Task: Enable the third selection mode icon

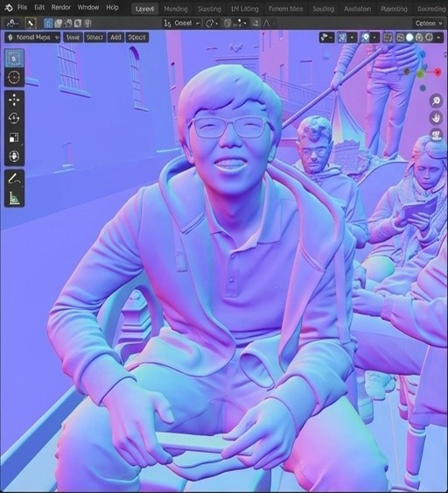Action: pyautogui.click(x=68, y=24)
